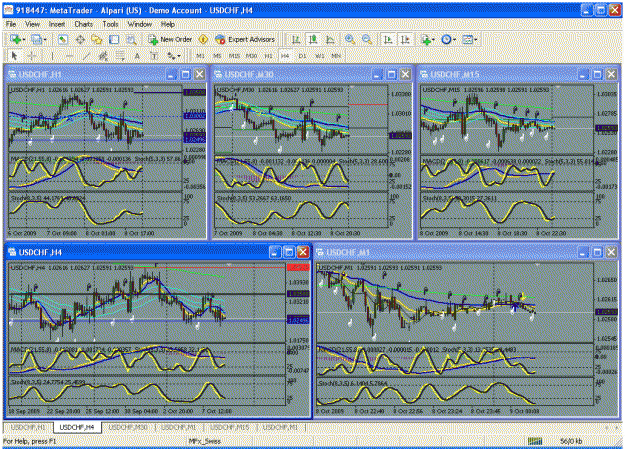The height and width of the screenshot is (449, 625).
Task: Switch to M15 timeframe button
Action: 234,56
